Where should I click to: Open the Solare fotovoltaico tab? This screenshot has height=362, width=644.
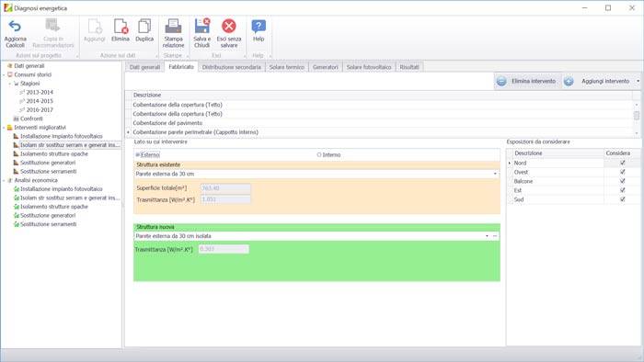(x=368, y=67)
